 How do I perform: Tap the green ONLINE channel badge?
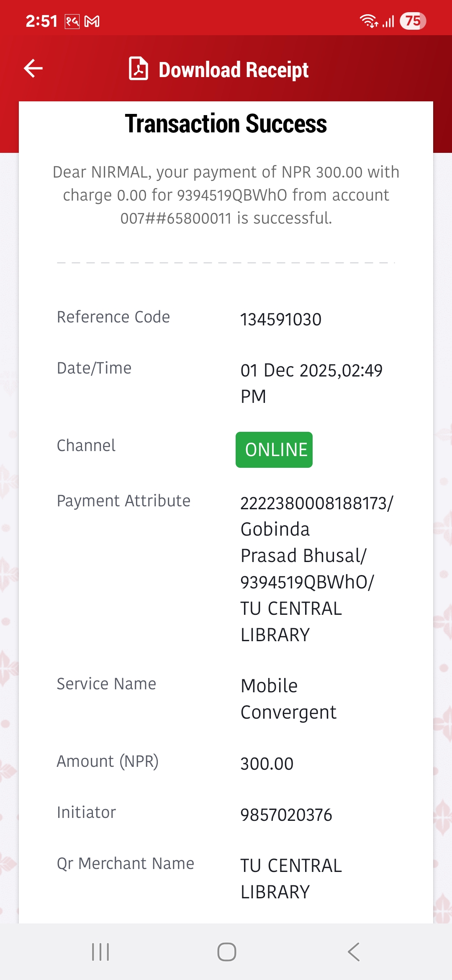coord(274,450)
